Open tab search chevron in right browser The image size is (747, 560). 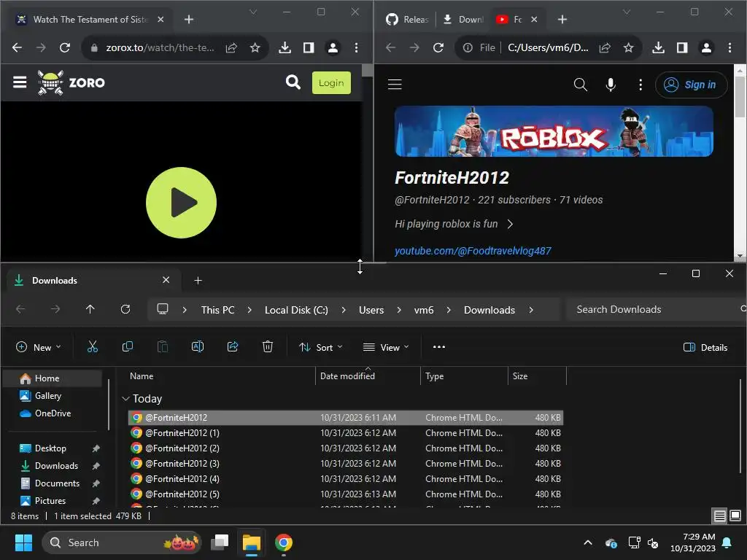627,12
